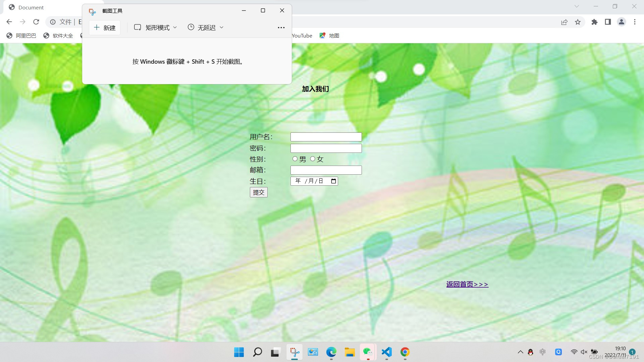Image resolution: width=644 pixels, height=362 pixels.
Task: Open the date picker calendar icon
Action: tap(333, 181)
